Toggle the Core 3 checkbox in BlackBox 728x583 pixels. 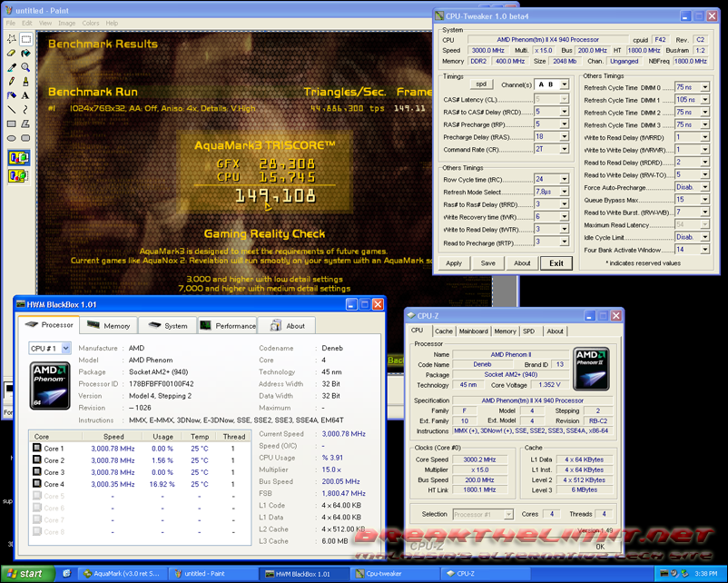[x=37, y=471]
